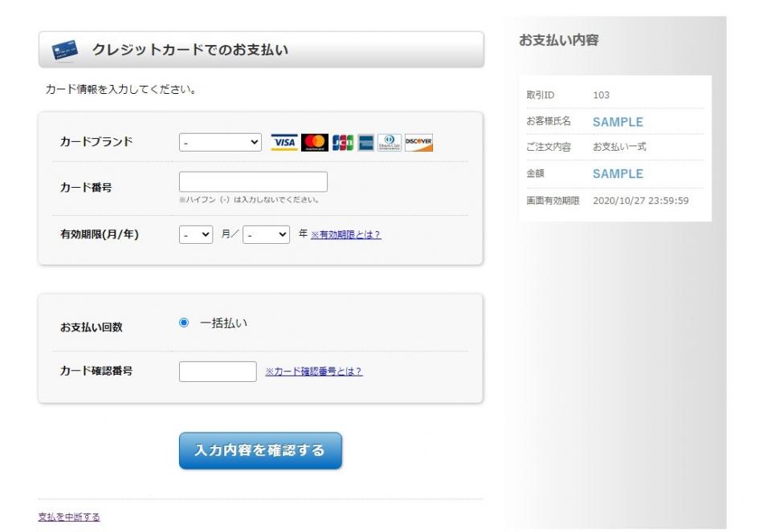Open the ※有効期限とは？ help link
The height and width of the screenshot is (532, 771).
(x=345, y=234)
